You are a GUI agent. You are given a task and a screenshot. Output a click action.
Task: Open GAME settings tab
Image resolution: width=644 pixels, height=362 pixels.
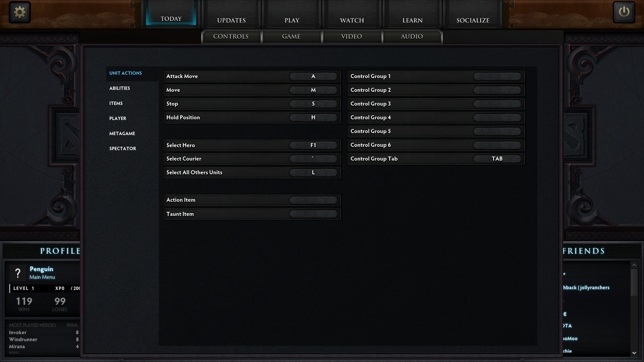291,37
